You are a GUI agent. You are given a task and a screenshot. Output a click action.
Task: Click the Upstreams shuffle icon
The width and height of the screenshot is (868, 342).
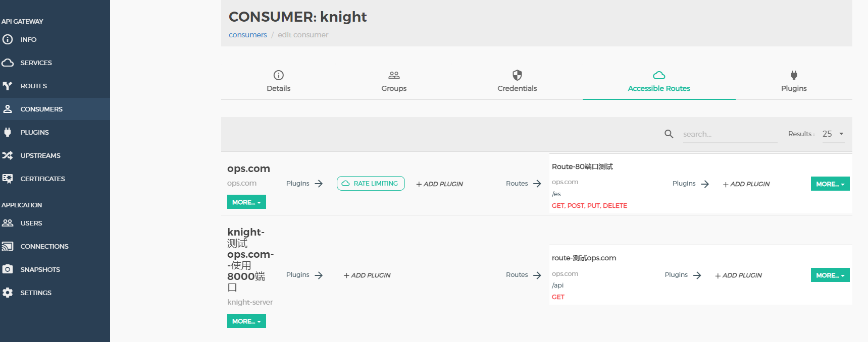[x=8, y=155]
